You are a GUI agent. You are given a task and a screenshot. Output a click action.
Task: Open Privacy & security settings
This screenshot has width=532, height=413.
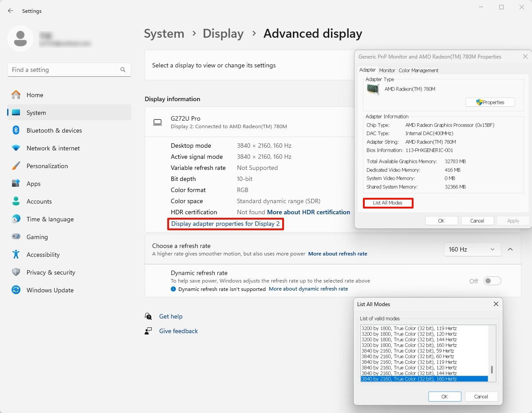[x=51, y=272]
